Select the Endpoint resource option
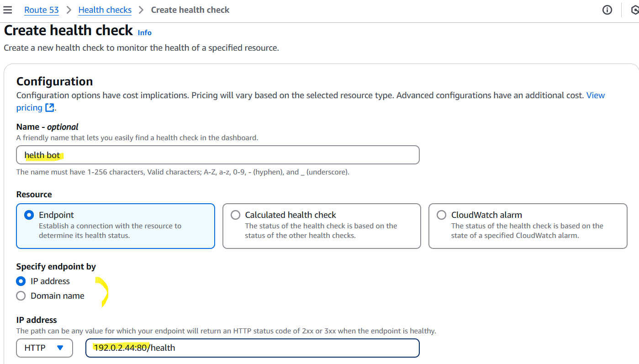639x364 pixels. (29, 215)
